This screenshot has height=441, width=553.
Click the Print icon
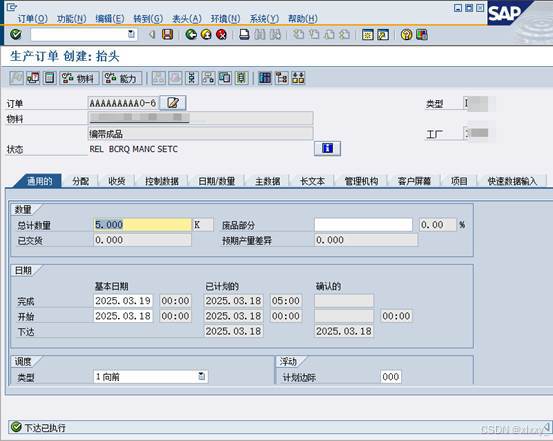click(x=244, y=35)
